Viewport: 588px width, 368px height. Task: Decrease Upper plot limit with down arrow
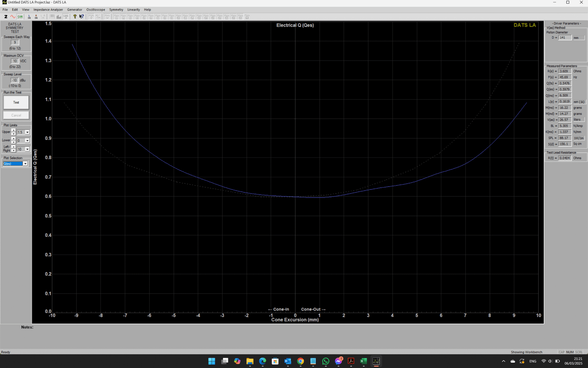pos(14,134)
